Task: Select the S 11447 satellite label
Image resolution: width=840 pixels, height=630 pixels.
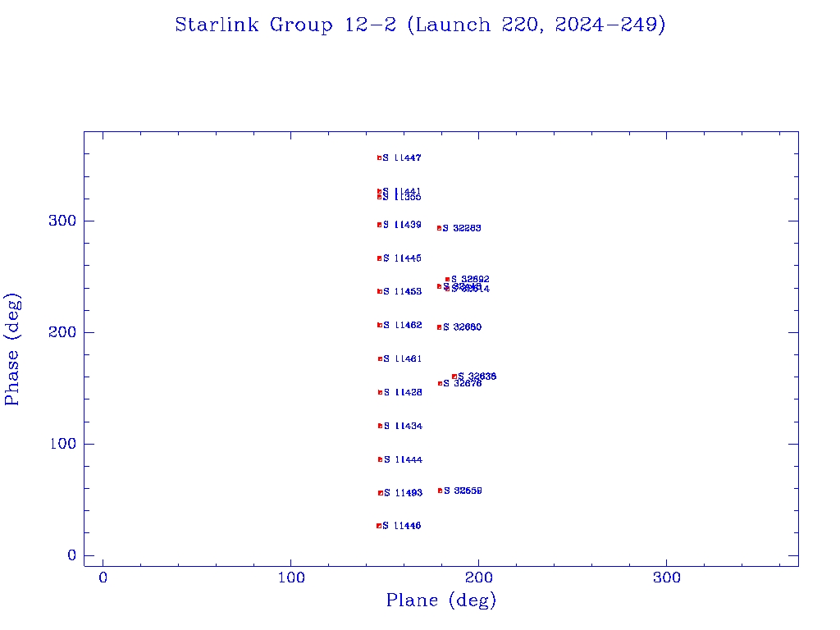Action: [x=402, y=158]
